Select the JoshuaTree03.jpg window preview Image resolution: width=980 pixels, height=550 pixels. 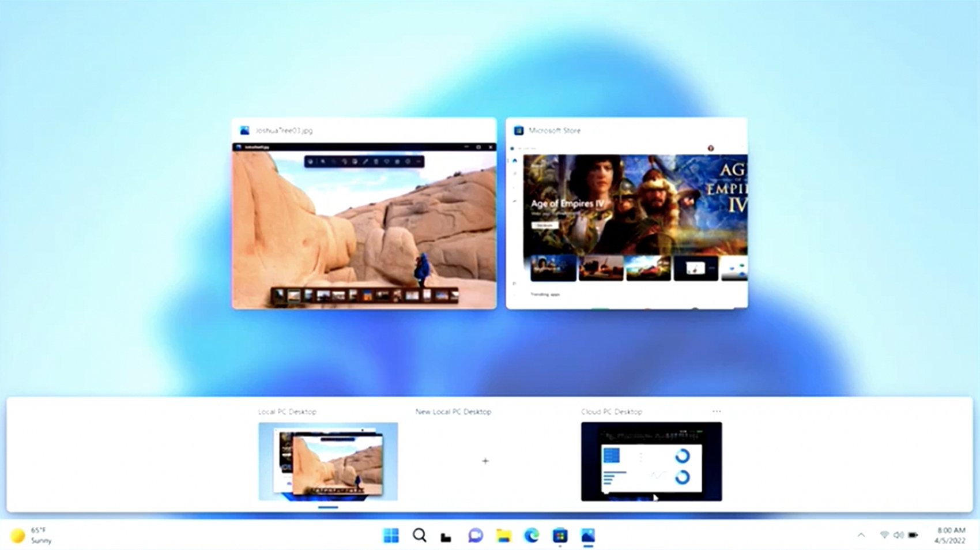pos(364,213)
